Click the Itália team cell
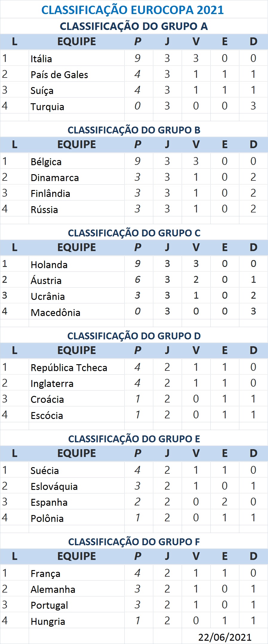Viewport: 268px width, 644px height. (76, 58)
